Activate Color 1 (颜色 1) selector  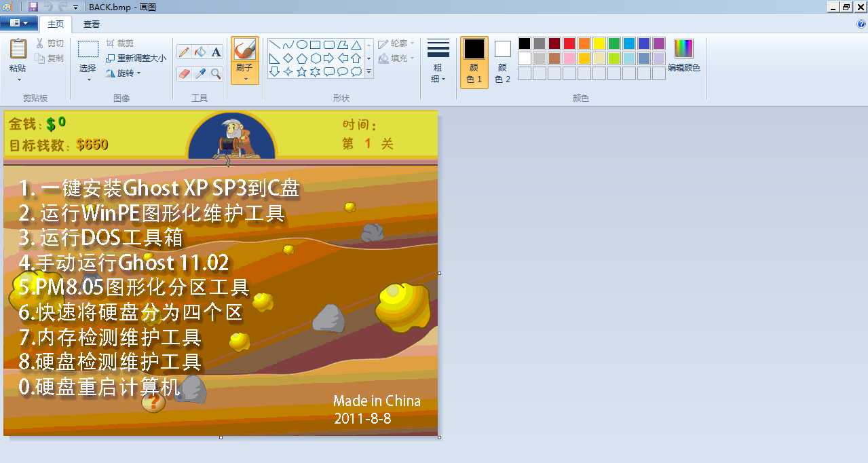pos(474,62)
